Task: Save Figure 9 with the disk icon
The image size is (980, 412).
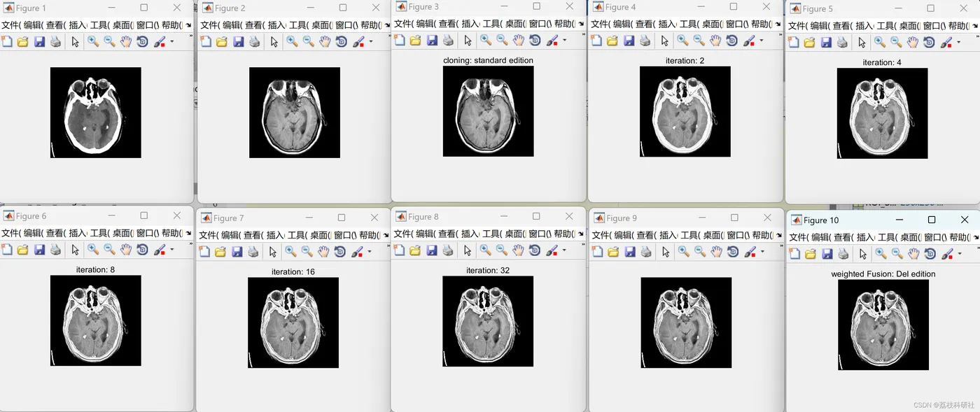Action: [x=629, y=251]
